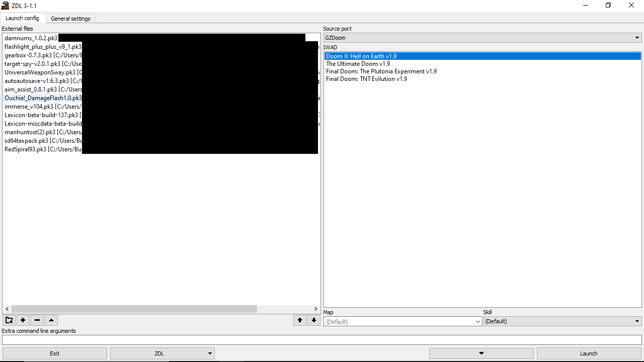Image resolution: width=644 pixels, height=362 pixels.
Task: Switch to the Launch config tab
Action: [x=22, y=18]
